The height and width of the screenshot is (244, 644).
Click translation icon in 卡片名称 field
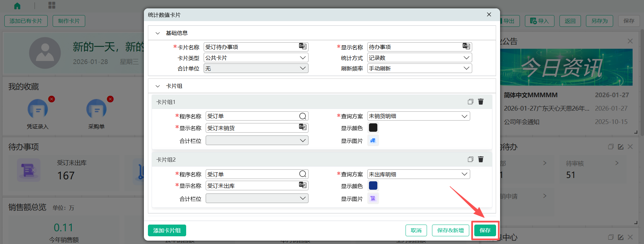point(303,46)
